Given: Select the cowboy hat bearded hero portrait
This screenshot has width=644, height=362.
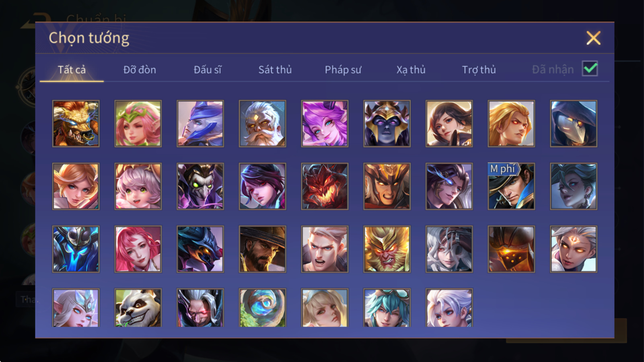Looking at the screenshot, I should tap(262, 249).
